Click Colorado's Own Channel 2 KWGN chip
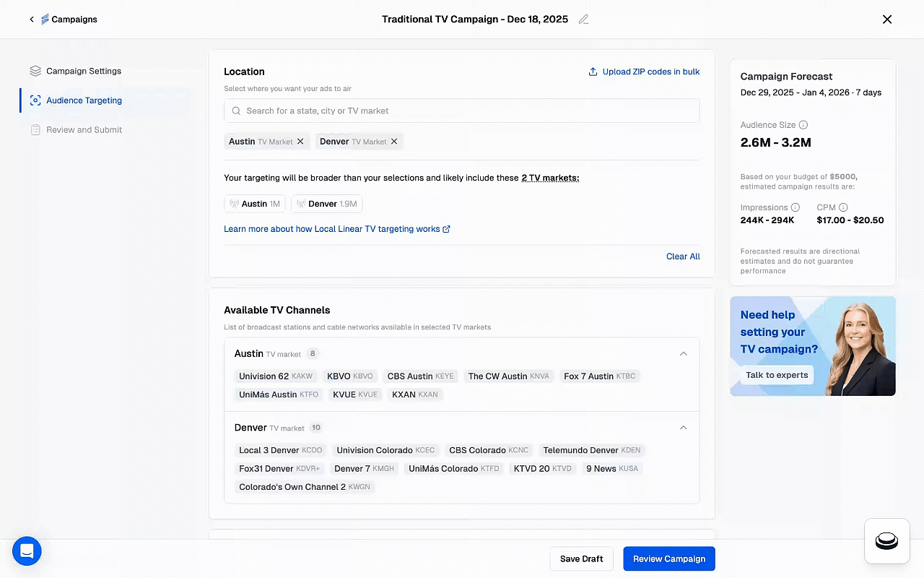The width and height of the screenshot is (924, 578). click(305, 487)
